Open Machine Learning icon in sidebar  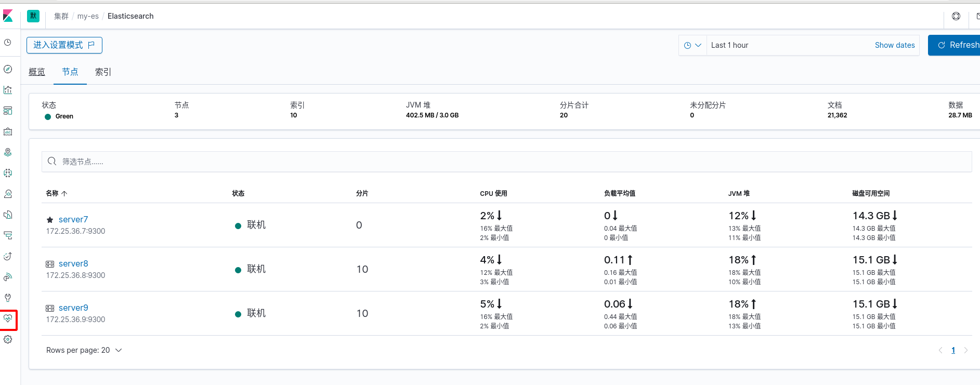8,173
